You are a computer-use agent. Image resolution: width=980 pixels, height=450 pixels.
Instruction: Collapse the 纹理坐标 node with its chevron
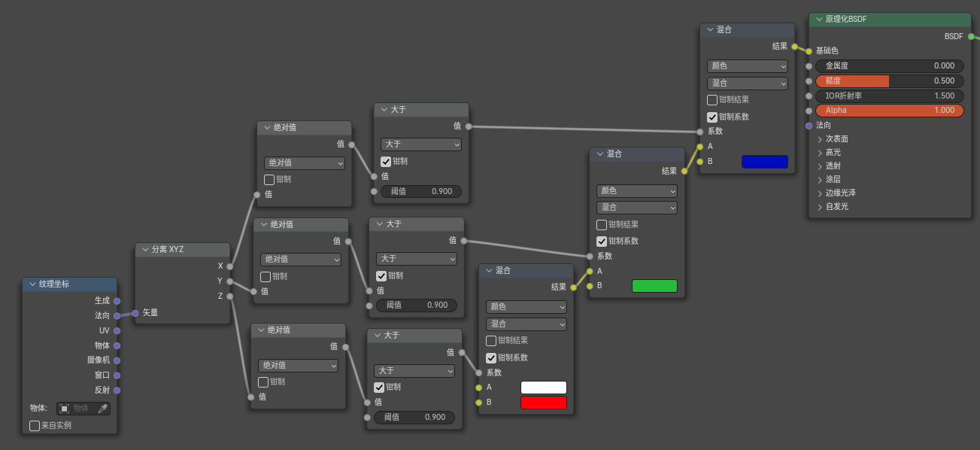[32, 284]
